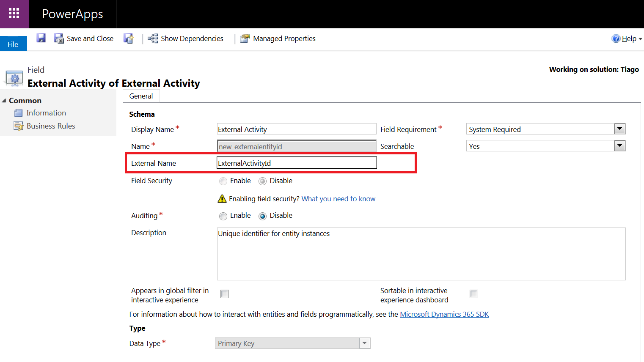
Task: Click the Help question mark icon
Action: click(616, 38)
